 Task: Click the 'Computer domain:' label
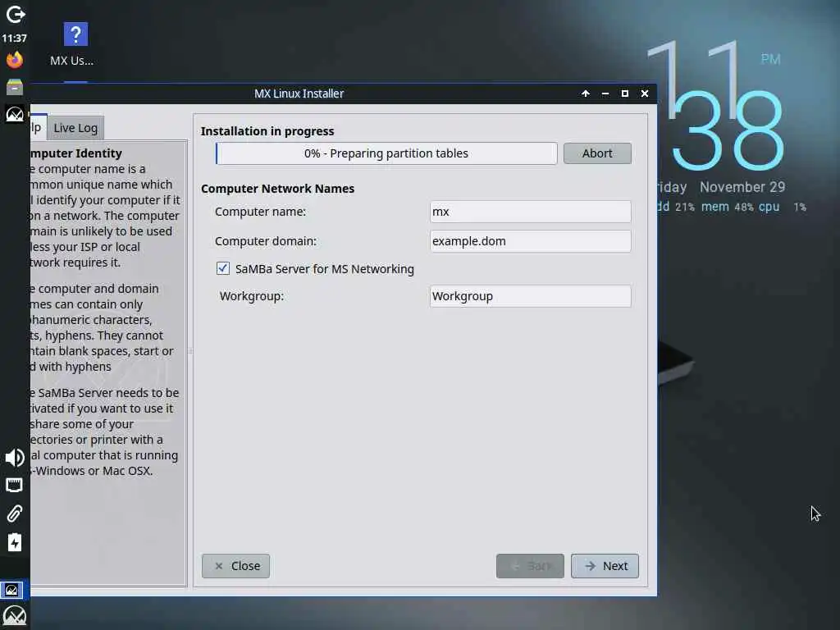point(266,241)
